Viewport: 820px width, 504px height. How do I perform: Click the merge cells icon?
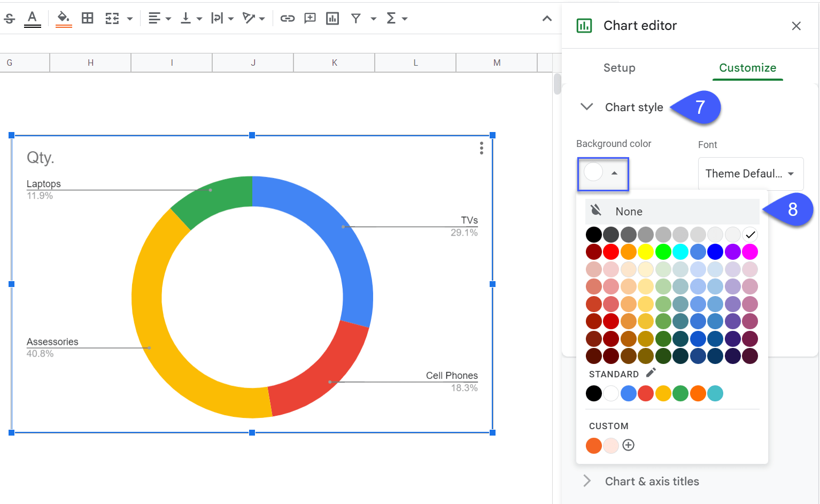coord(112,19)
